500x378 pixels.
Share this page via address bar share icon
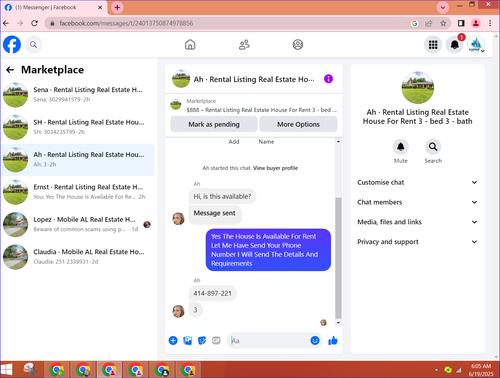(429, 23)
